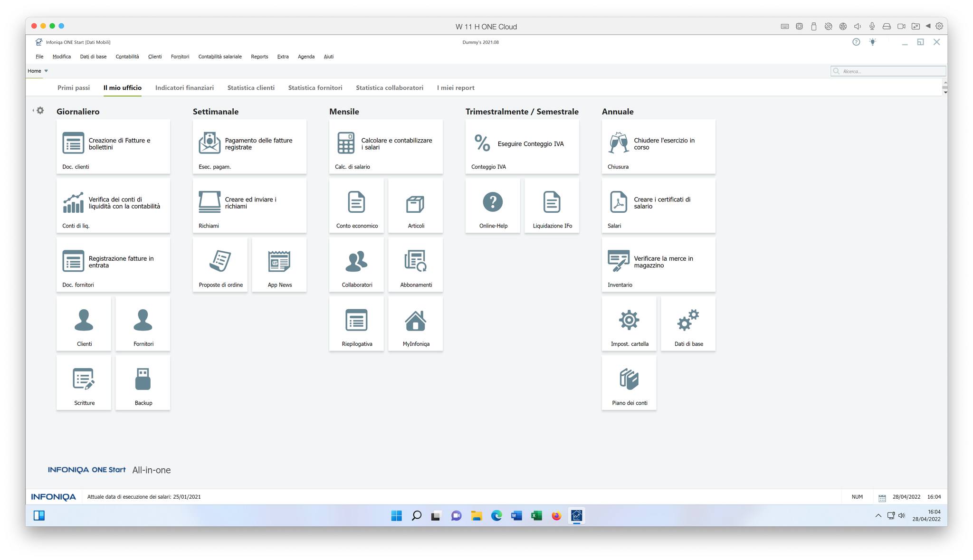Open the Articoli tile
The image size is (973, 560).
click(x=415, y=206)
